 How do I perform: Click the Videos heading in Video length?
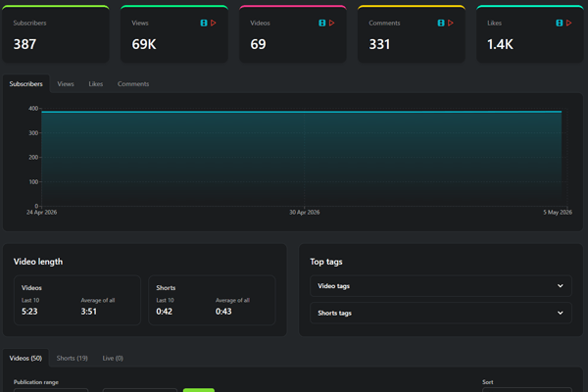coord(31,288)
